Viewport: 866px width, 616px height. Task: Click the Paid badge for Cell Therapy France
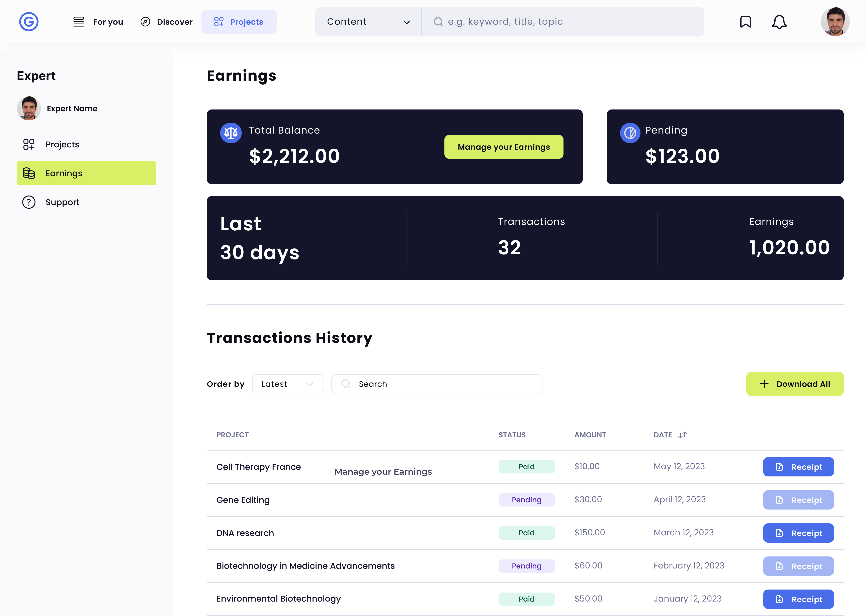pyautogui.click(x=527, y=467)
